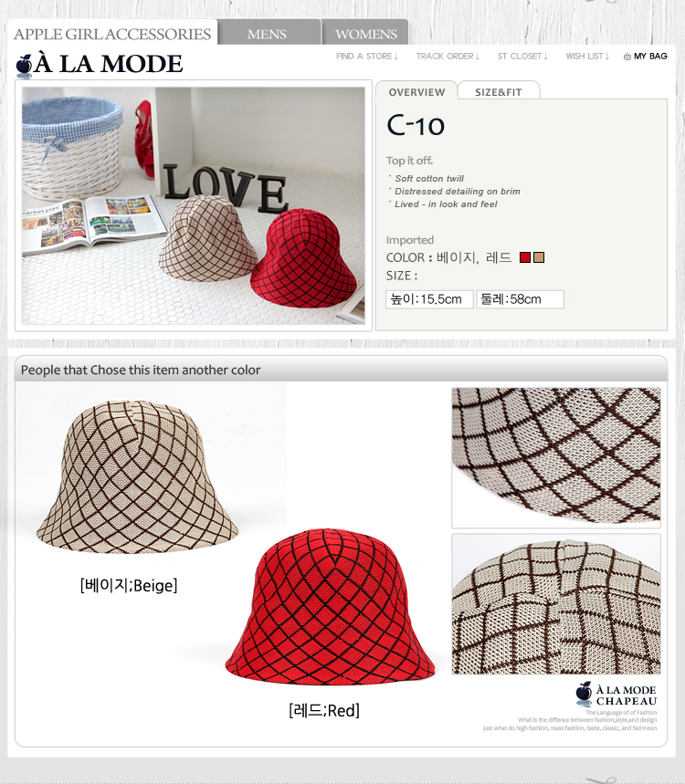The width and height of the screenshot is (685, 784).
Task: Expand the WISH LIST menu
Action: [587, 57]
